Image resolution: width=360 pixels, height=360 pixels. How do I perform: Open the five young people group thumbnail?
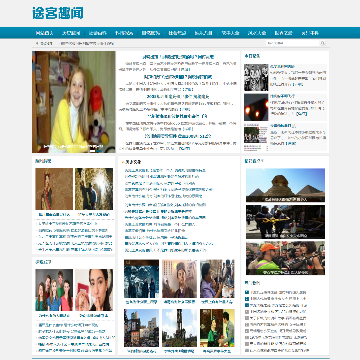[54, 290]
